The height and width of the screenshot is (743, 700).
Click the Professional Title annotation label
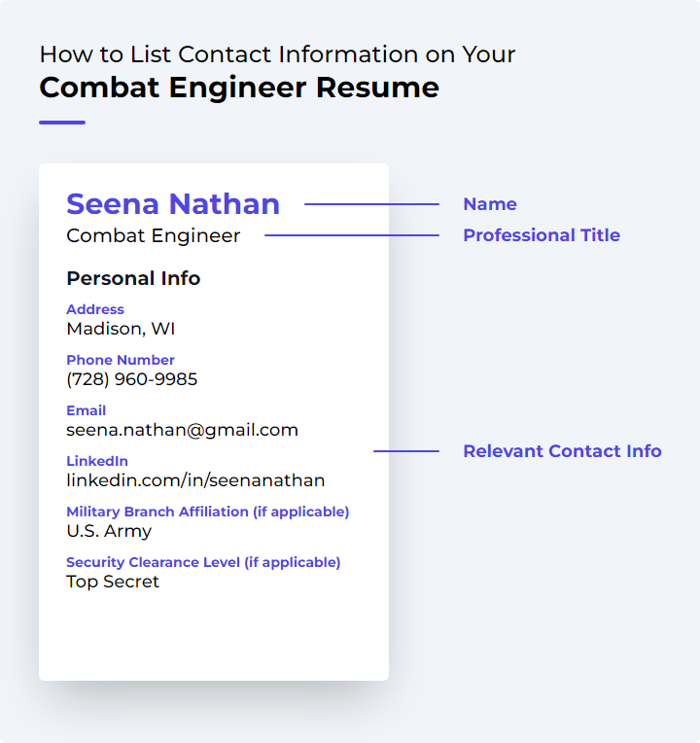542,235
